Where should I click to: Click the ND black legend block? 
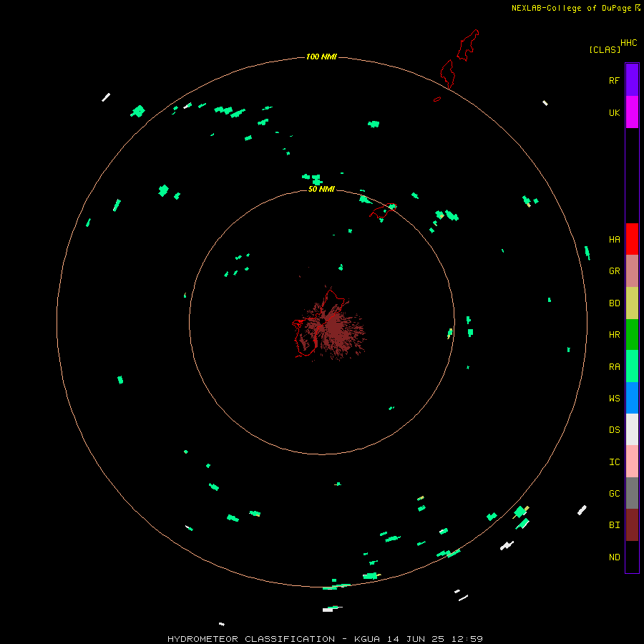tap(632, 557)
